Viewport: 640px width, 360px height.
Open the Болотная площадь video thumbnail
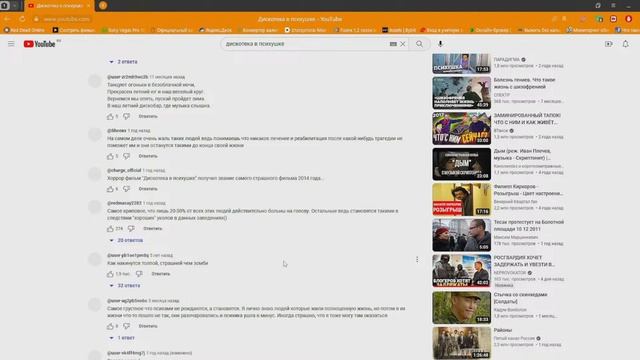point(462,235)
